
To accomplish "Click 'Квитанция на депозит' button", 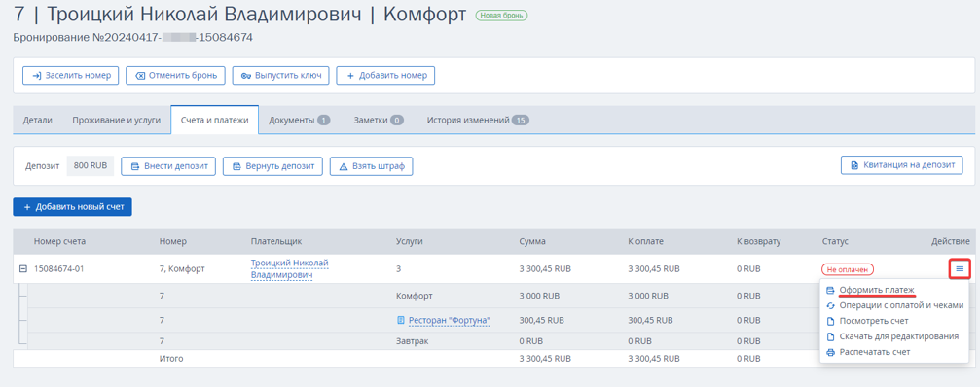I will [902, 165].
